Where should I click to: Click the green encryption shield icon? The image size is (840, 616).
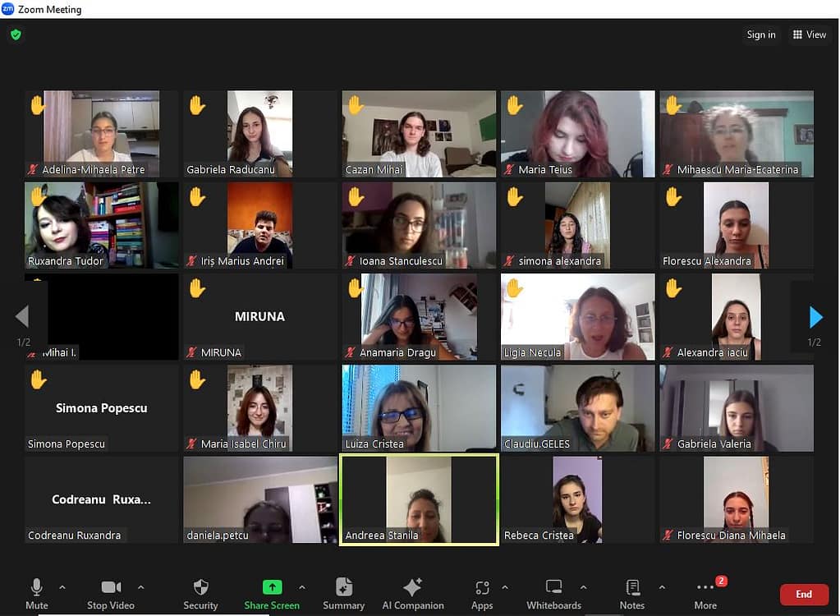(16, 34)
